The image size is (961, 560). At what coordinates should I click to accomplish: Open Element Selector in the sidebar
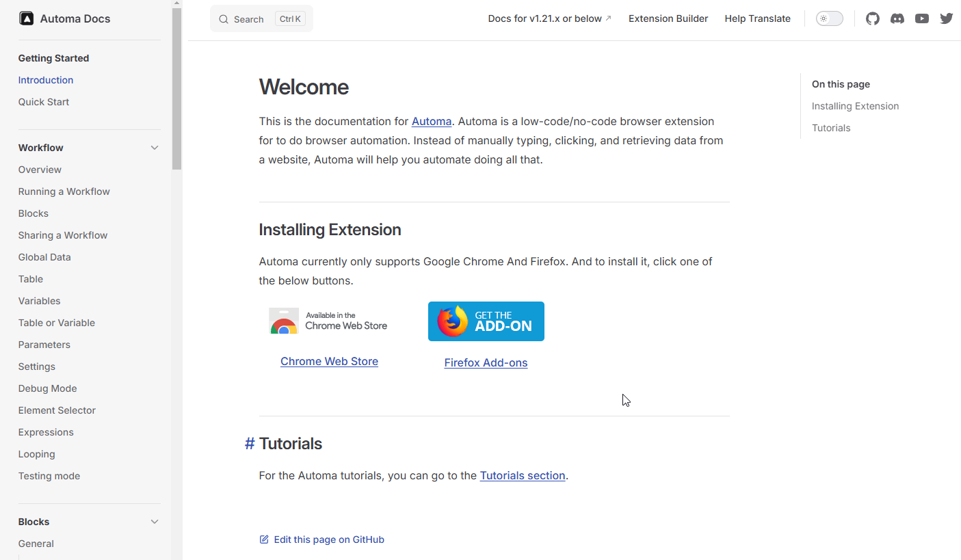pyautogui.click(x=57, y=410)
